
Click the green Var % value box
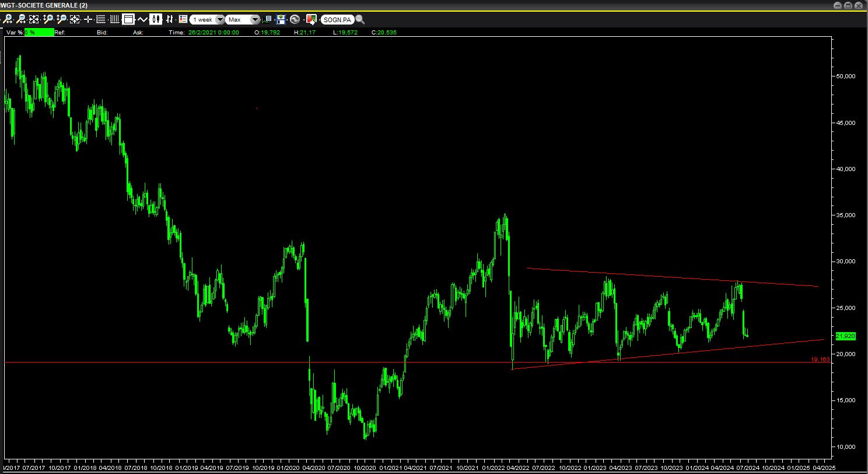(x=39, y=32)
